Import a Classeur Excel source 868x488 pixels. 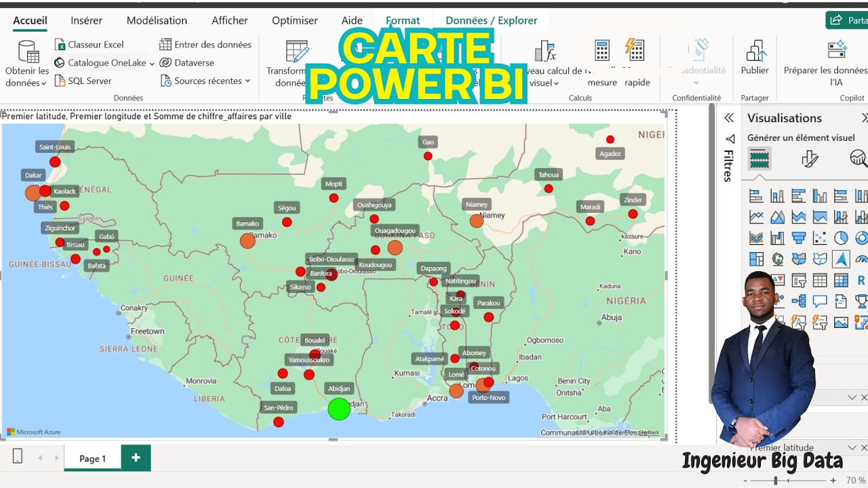tap(89, 45)
